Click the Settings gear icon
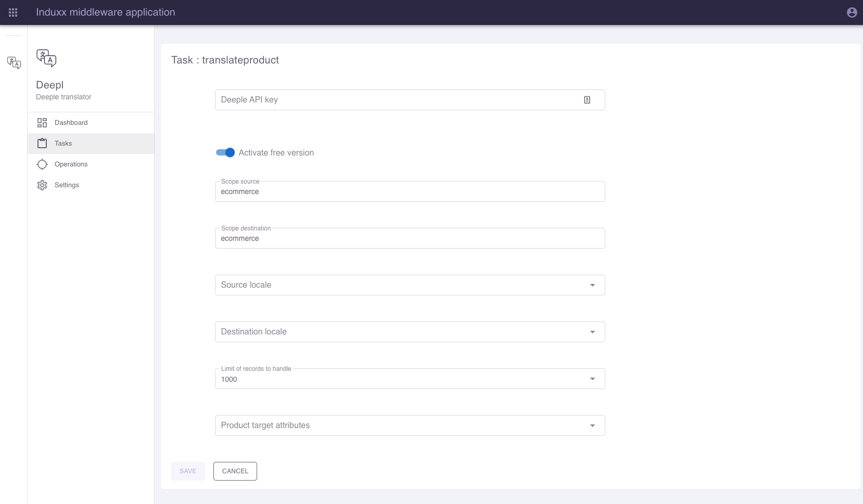 (x=42, y=185)
